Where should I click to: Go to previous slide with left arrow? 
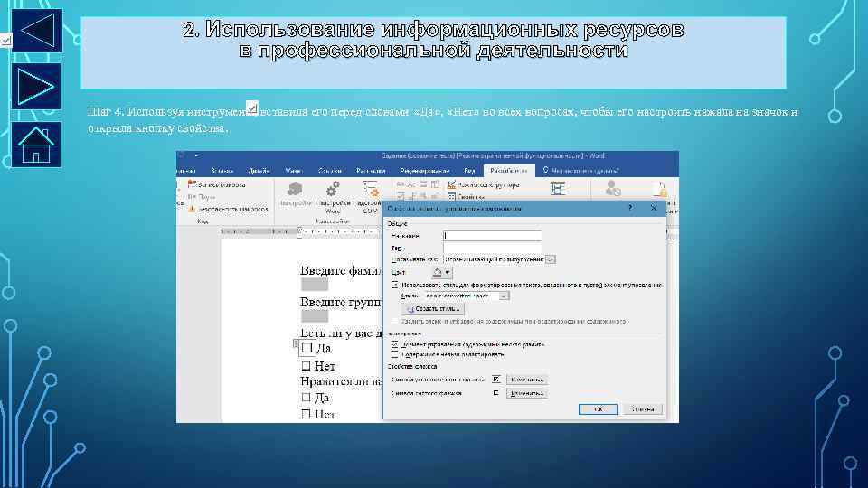[36, 30]
